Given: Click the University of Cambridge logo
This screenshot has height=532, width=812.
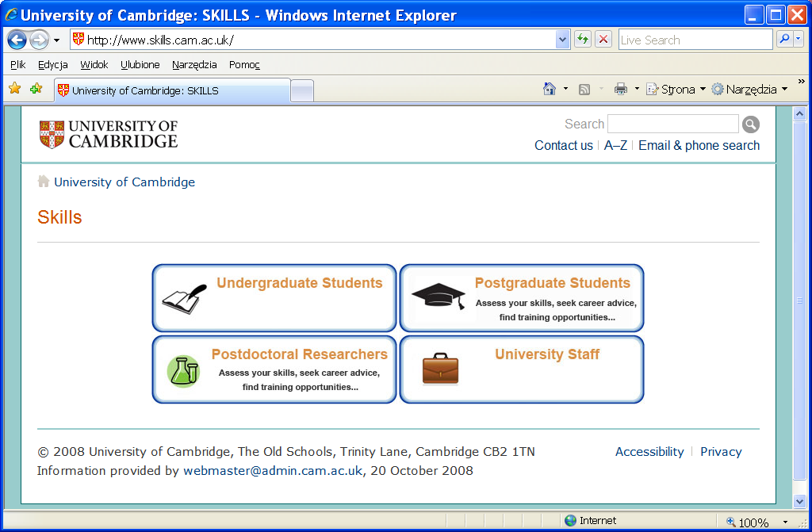Looking at the screenshot, I should 109,134.
